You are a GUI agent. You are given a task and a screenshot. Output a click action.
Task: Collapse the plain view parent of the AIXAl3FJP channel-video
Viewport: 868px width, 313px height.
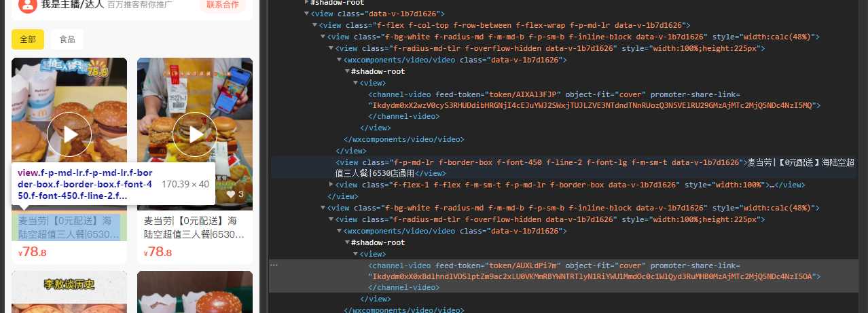point(355,83)
